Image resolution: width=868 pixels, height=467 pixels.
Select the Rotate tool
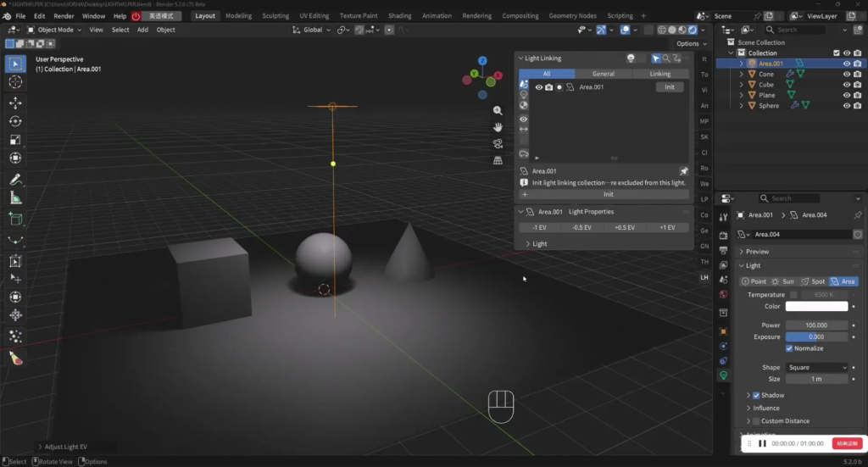(15, 121)
